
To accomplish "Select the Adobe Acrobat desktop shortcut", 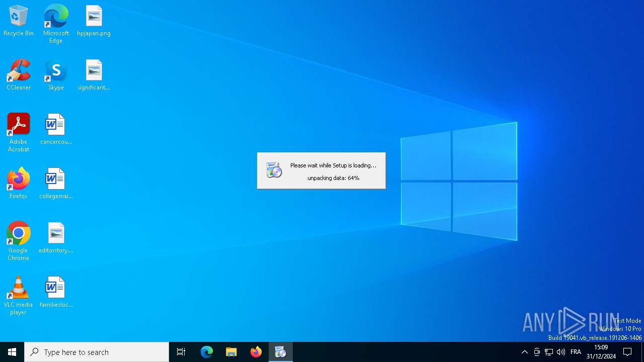I will 19,133.
